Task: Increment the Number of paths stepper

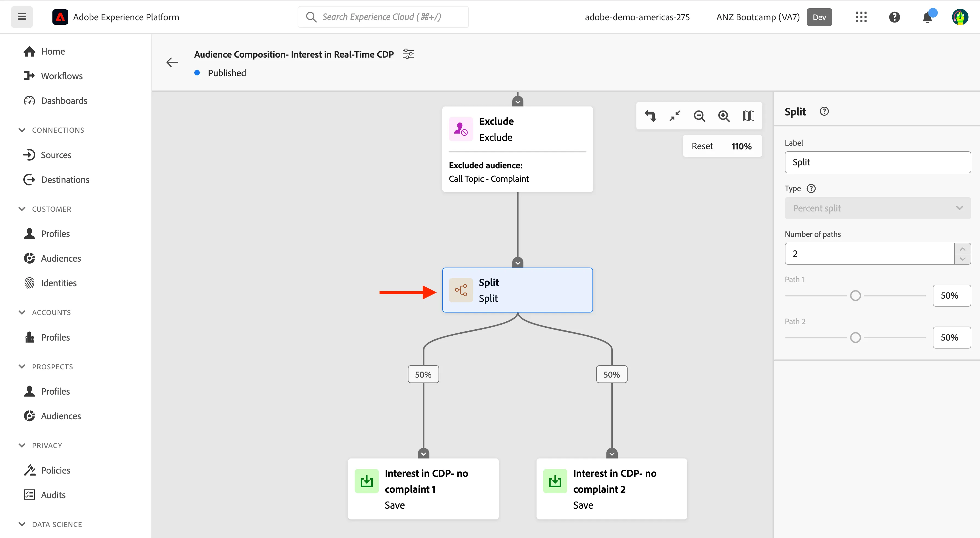Action: [962, 249]
